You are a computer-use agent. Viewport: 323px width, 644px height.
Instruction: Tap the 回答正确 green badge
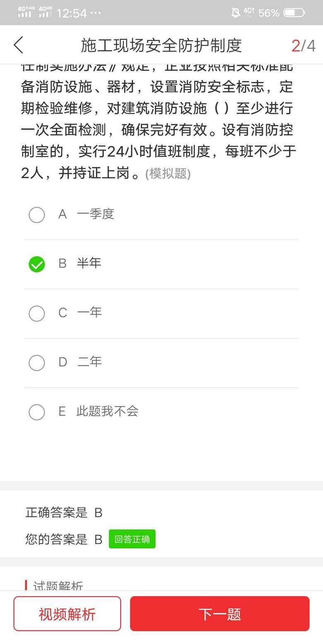click(x=132, y=539)
